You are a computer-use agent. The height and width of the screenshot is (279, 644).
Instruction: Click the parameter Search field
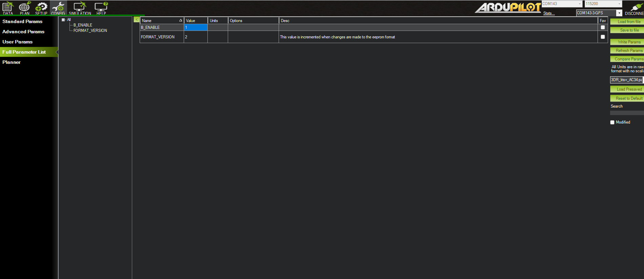tap(626, 113)
